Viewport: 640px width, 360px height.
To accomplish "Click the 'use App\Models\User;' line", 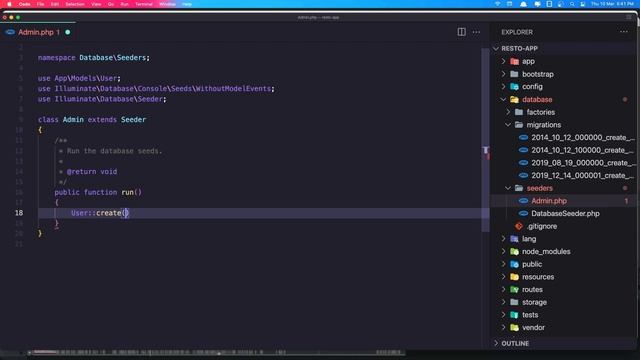I will pos(79,78).
